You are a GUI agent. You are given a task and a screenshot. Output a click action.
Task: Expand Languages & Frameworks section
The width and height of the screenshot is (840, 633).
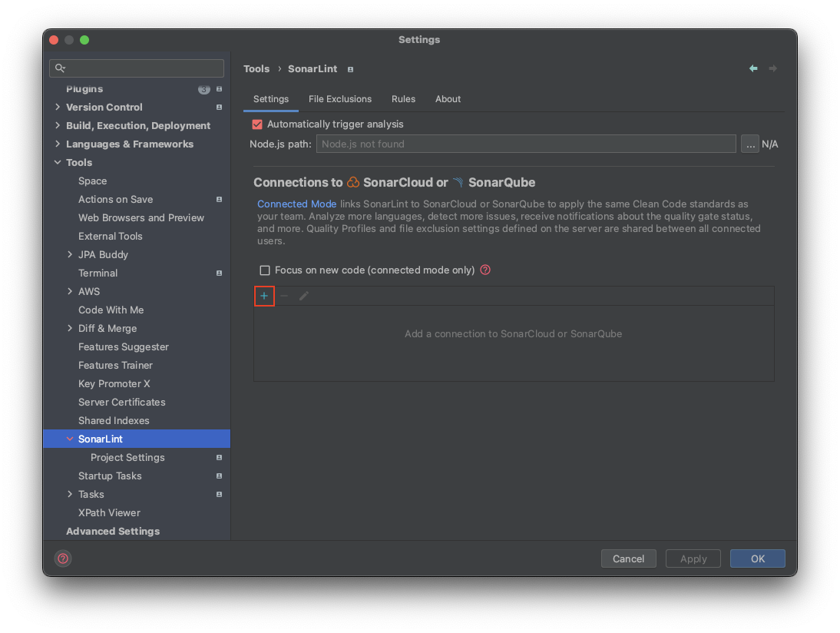point(58,144)
